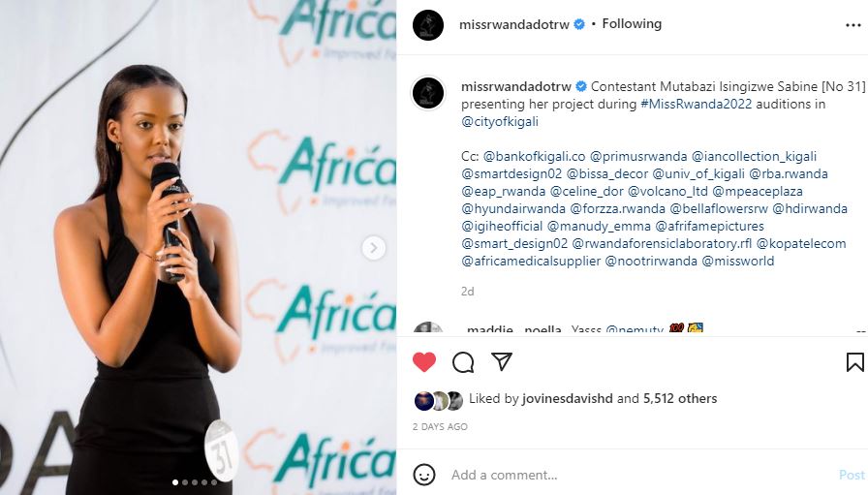Image resolution: width=868 pixels, height=495 pixels.
Task: Open the missrwandadotrw profile avatar in the header
Action: (428, 24)
